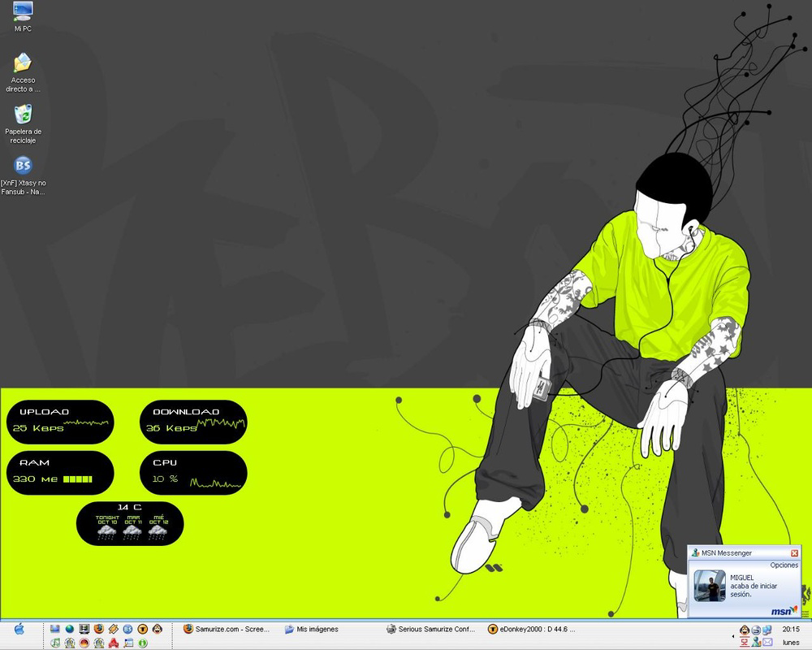Image resolution: width=812 pixels, height=650 pixels.
Task: Click the Adobe icon in quick launch
Action: pyautogui.click(x=114, y=641)
